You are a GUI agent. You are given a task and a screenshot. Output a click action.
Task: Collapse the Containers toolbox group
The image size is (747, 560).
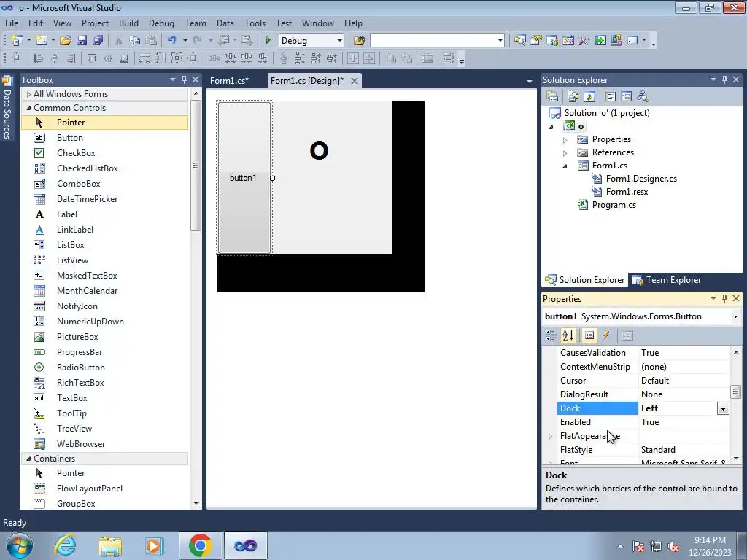pyautogui.click(x=28, y=459)
